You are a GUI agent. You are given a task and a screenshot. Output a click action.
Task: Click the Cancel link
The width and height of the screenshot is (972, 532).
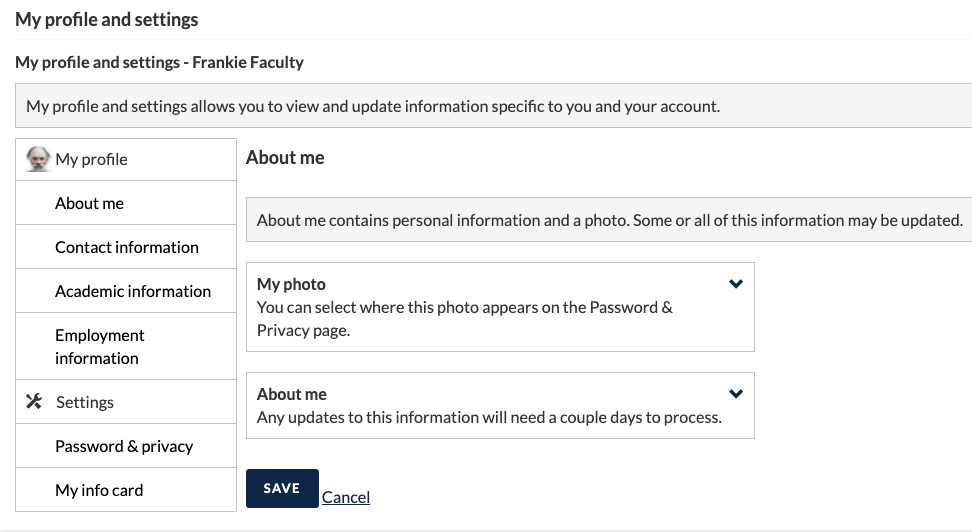coord(346,497)
